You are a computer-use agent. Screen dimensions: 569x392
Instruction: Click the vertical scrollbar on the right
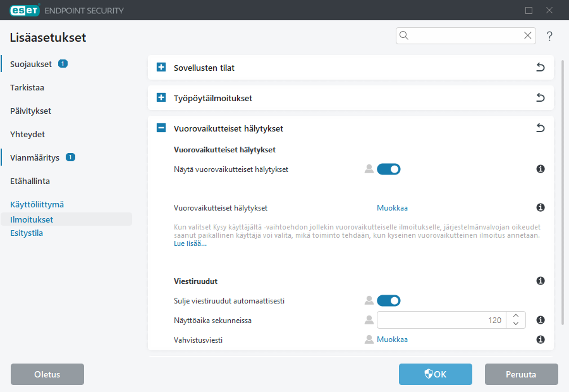coord(563,192)
